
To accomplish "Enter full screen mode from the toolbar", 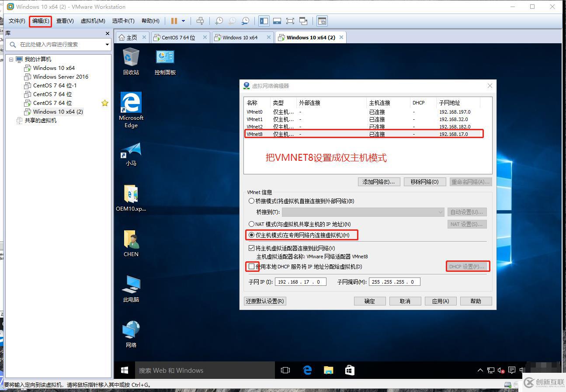I will (290, 21).
